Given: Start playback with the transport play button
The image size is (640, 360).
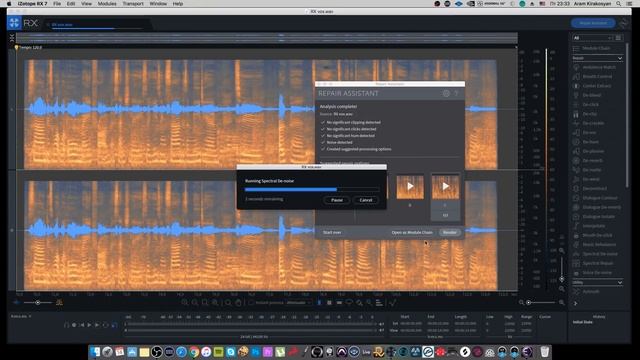Looking at the screenshot, I should pos(89,325).
